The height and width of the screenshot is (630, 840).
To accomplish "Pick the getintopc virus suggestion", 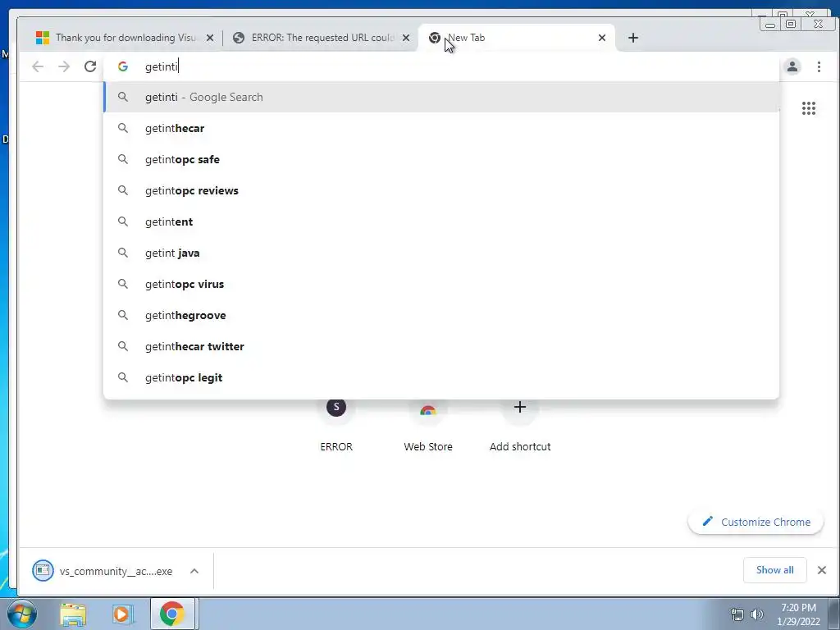I will point(441,284).
